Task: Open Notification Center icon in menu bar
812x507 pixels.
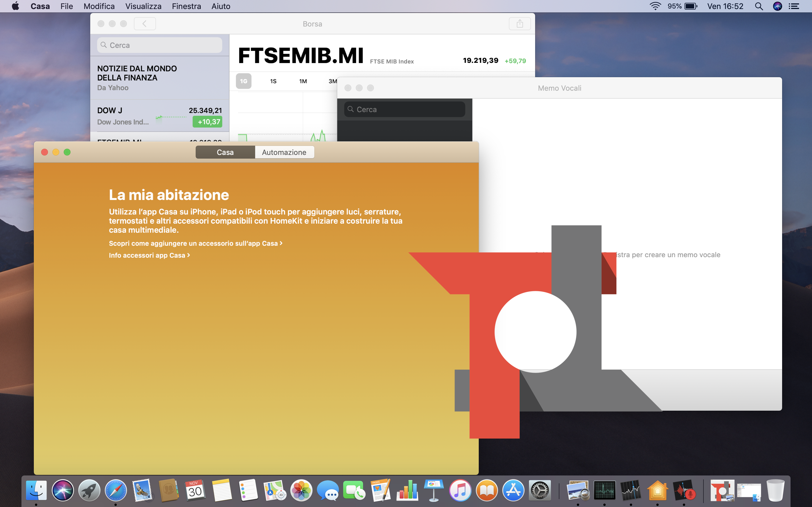Action: click(794, 6)
